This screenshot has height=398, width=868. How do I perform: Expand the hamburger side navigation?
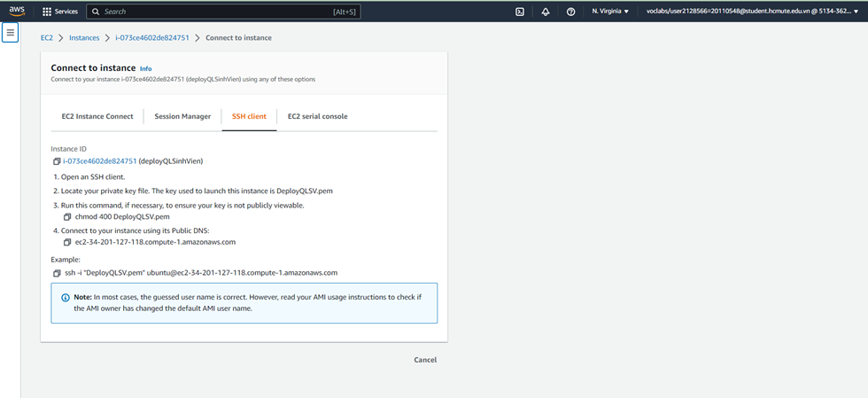click(x=11, y=33)
